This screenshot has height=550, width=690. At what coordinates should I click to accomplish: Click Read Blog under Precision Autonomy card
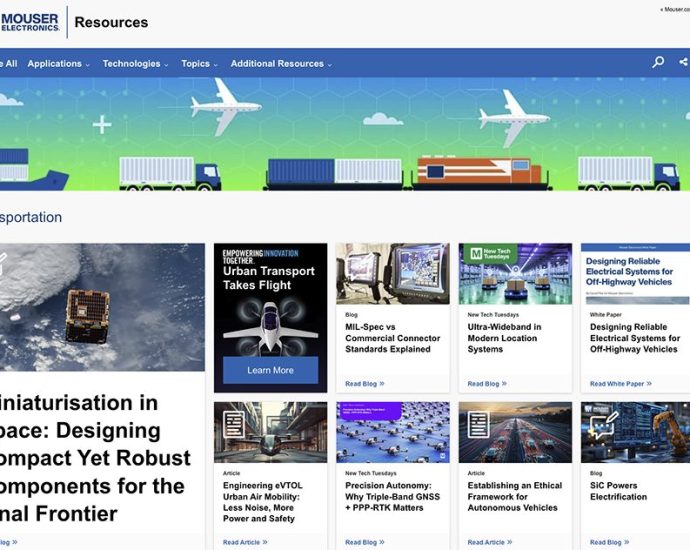[365, 542]
